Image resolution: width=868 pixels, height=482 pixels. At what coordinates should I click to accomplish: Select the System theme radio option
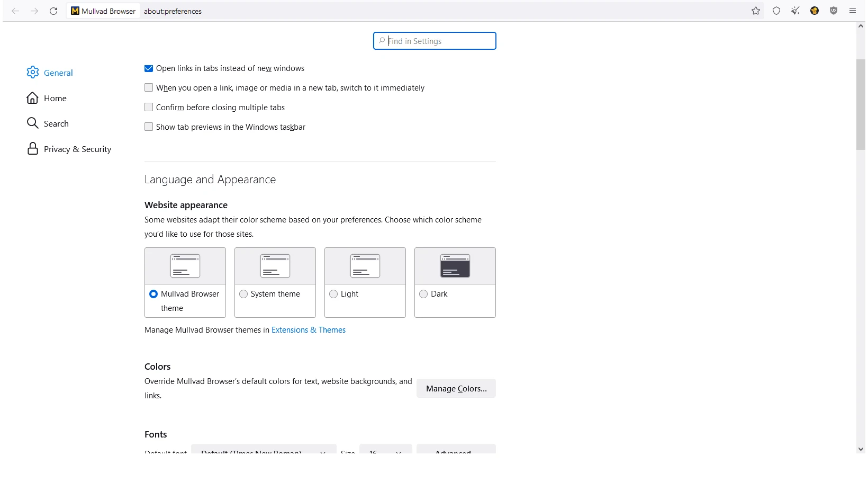click(243, 294)
